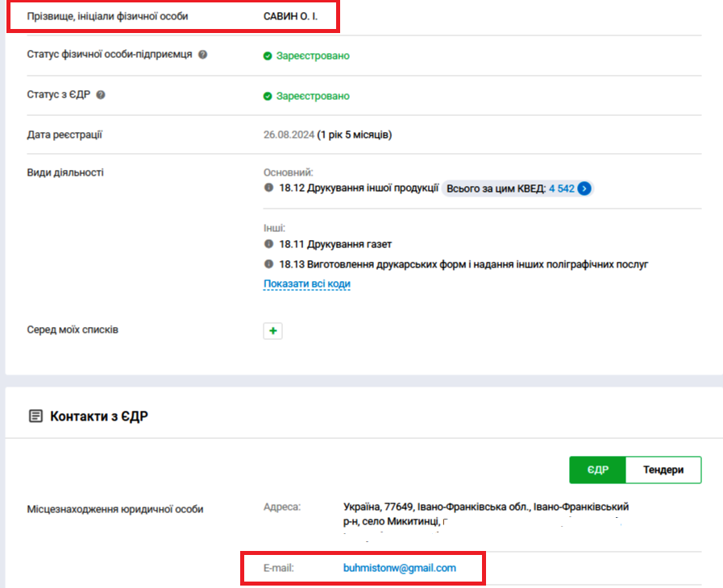The height and width of the screenshot is (588, 723).
Task: Open the buhmistonw@gmail.com email link
Action: [399, 568]
